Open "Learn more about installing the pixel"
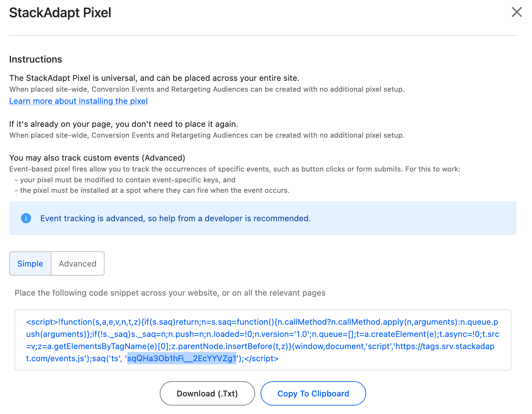532x414 pixels. pyautogui.click(x=78, y=101)
